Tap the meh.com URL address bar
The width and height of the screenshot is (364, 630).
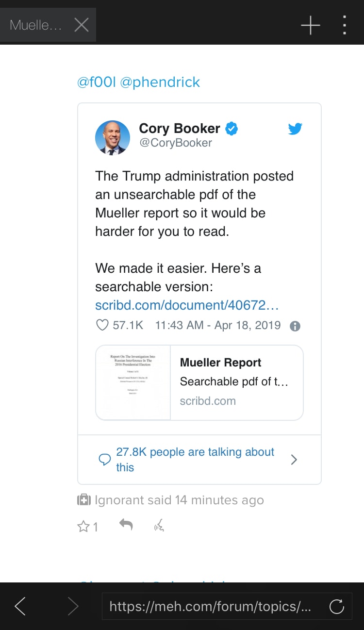point(210,606)
